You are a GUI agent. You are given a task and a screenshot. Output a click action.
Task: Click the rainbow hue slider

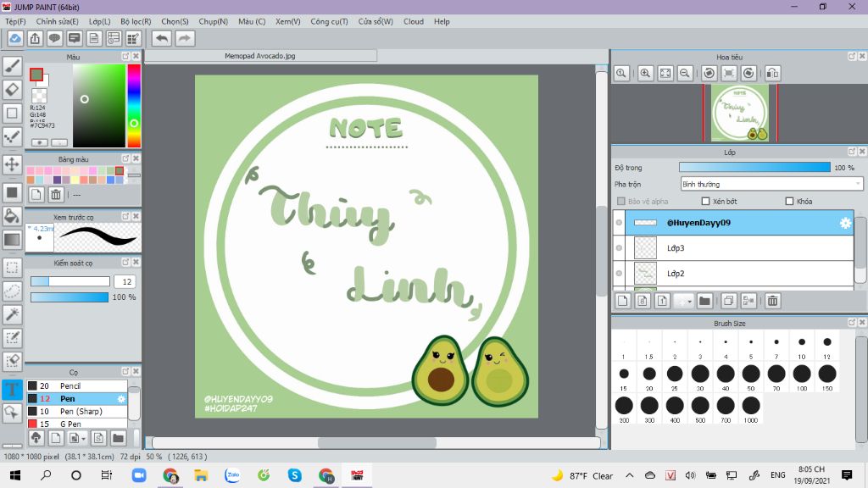(x=134, y=105)
